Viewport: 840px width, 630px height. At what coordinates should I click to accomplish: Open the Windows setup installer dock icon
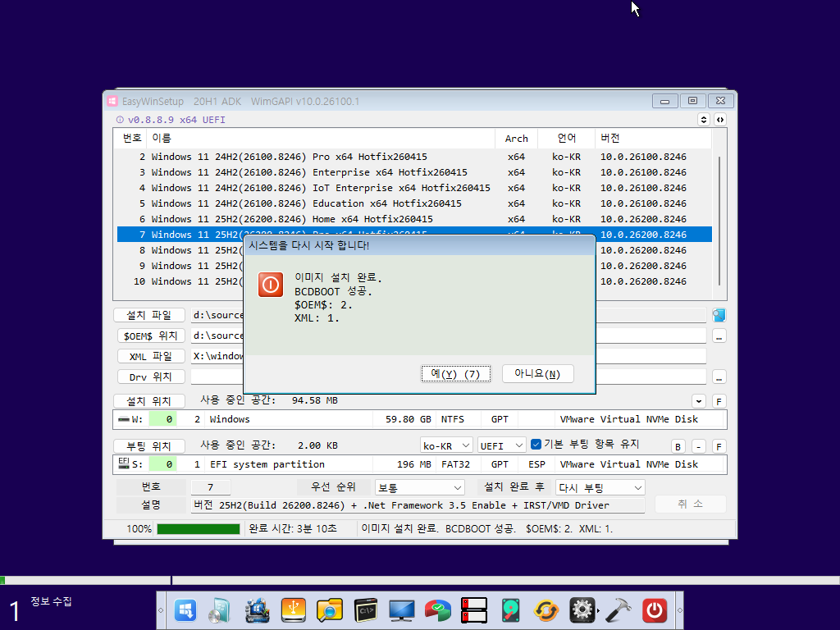click(x=185, y=610)
